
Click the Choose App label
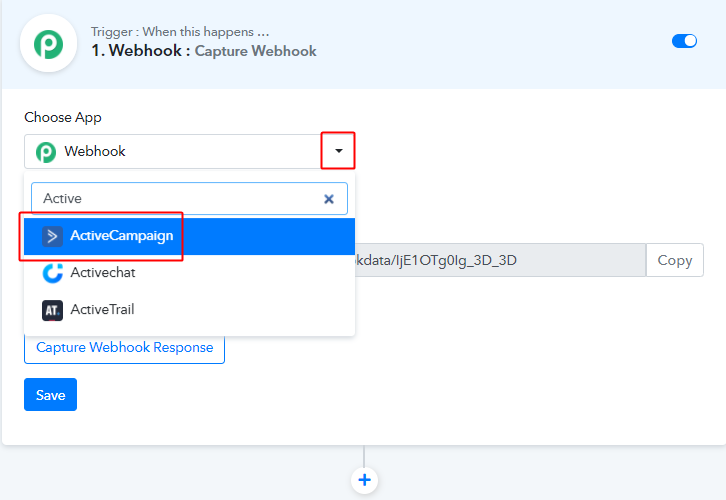click(63, 118)
